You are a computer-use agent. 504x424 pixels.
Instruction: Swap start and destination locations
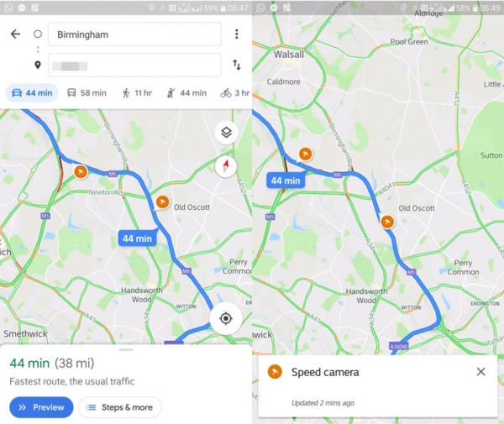(x=237, y=65)
